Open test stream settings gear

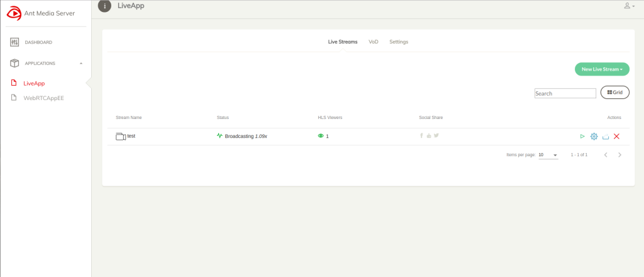(x=594, y=137)
